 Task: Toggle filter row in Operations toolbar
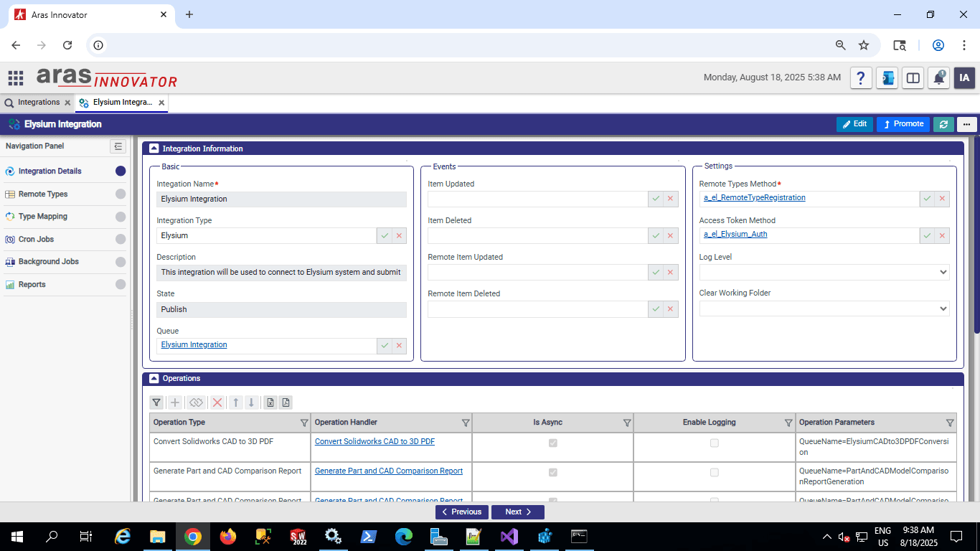pyautogui.click(x=156, y=402)
